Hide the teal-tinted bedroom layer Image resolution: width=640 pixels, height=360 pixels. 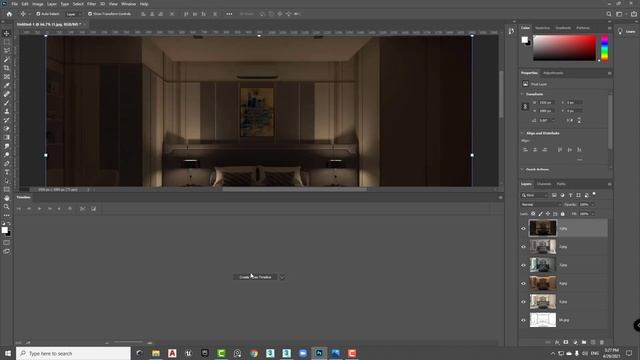[x=523, y=265]
